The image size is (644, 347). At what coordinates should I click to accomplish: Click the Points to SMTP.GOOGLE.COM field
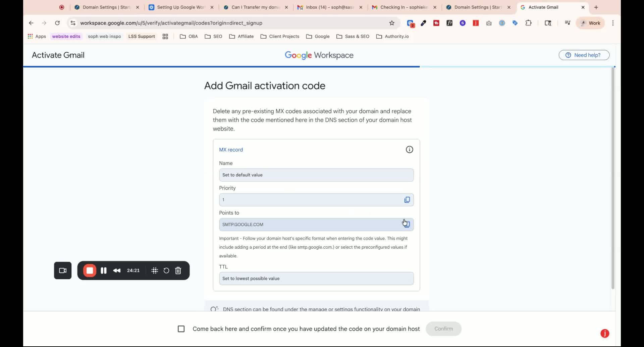click(x=316, y=225)
